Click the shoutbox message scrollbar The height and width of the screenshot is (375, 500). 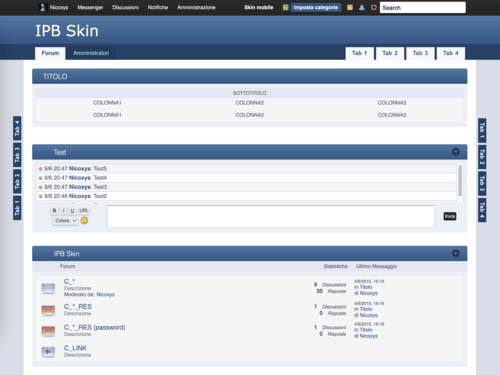[x=460, y=180]
